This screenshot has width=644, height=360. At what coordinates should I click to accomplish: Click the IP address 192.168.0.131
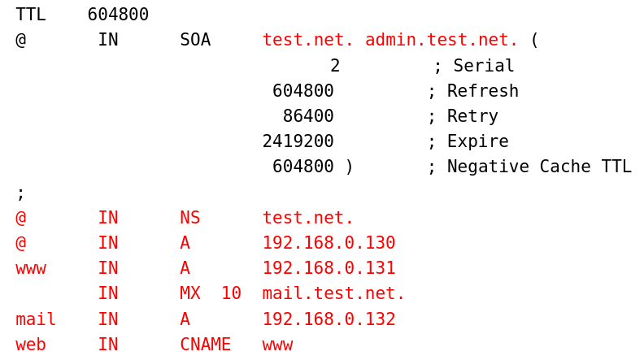[x=329, y=268]
